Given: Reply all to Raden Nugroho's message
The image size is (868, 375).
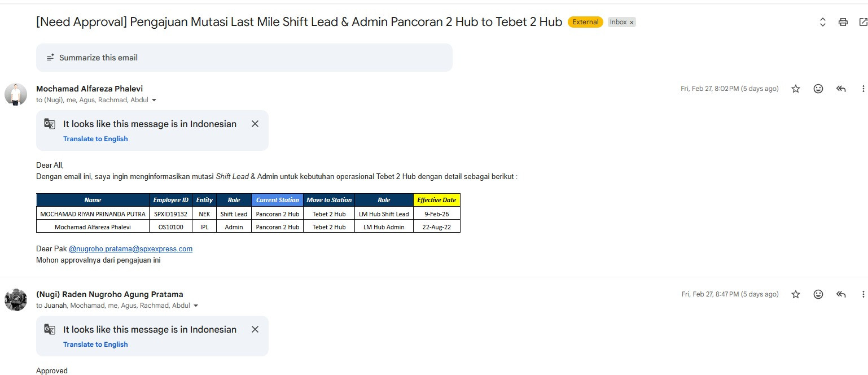Looking at the screenshot, I should click(841, 294).
